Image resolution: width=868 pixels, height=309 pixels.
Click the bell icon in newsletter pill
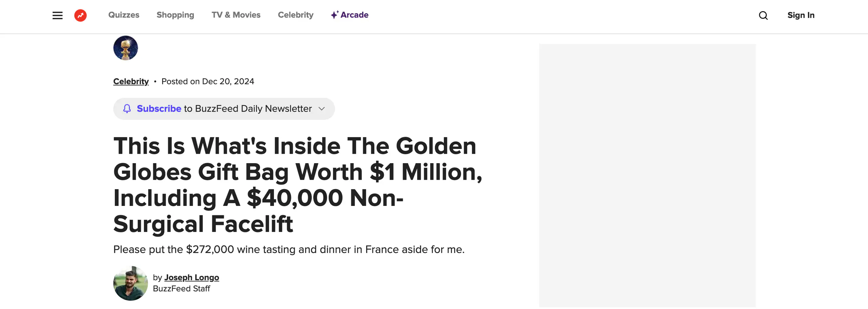pyautogui.click(x=127, y=109)
